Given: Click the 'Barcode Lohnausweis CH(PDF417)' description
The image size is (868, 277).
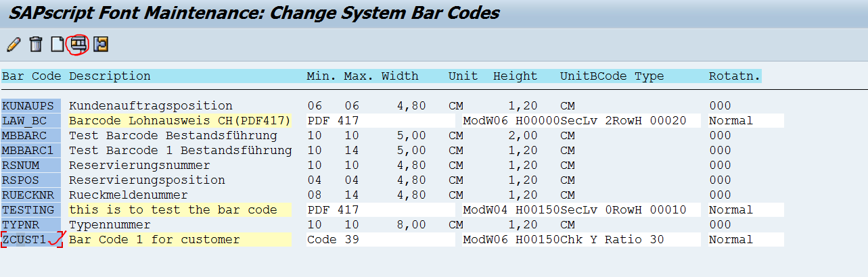Looking at the screenshot, I should pyautogui.click(x=180, y=121).
